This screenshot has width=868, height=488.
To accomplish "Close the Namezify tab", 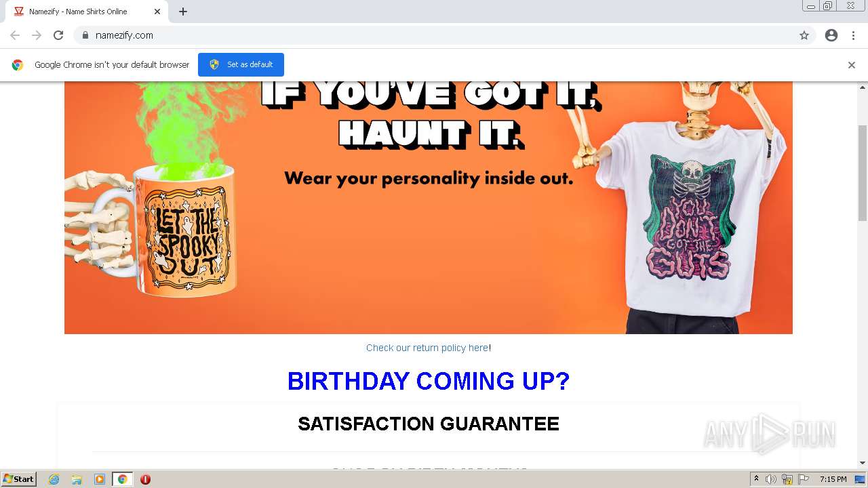I will click(x=157, y=12).
